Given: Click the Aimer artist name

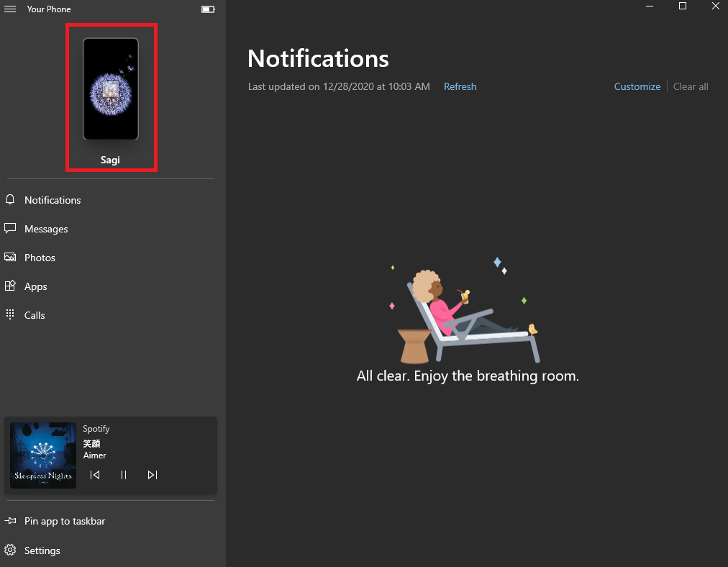Looking at the screenshot, I should point(94,455).
